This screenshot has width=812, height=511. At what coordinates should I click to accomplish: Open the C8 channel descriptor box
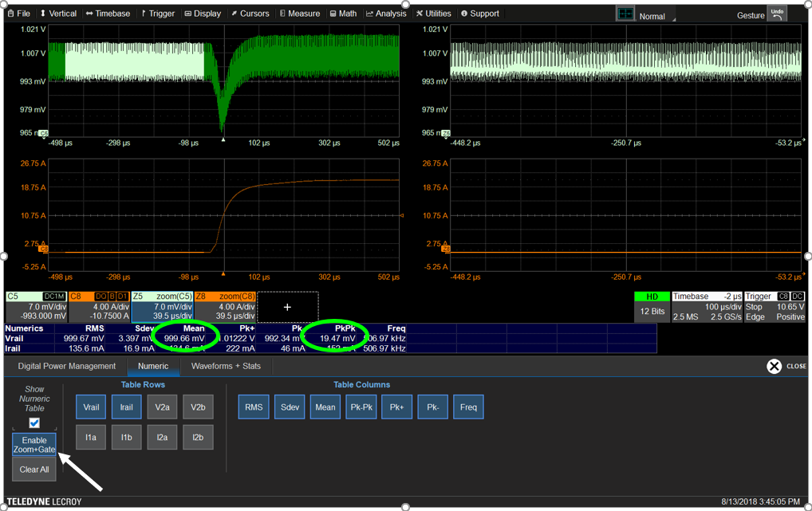pyautogui.click(x=99, y=306)
